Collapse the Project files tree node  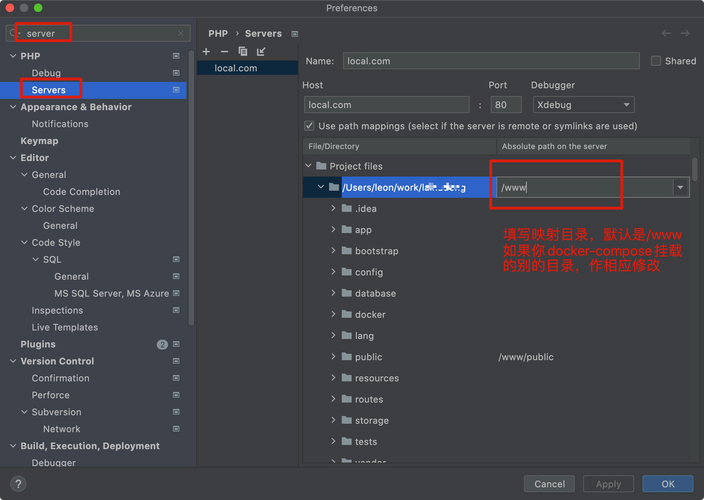click(x=308, y=166)
